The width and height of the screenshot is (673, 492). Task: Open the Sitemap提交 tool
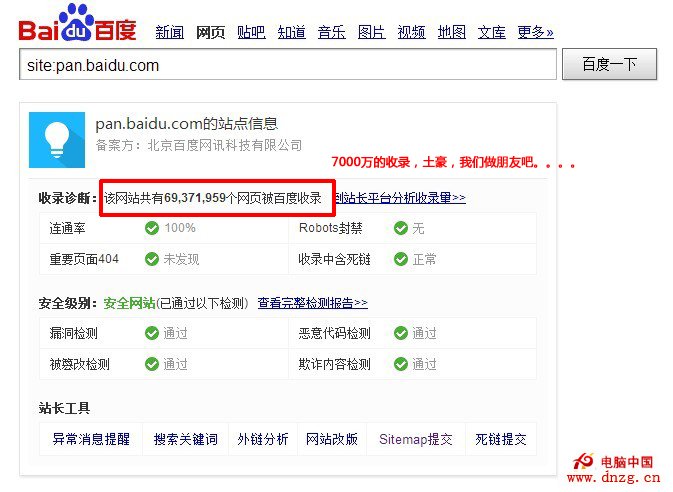click(x=415, y=439)
